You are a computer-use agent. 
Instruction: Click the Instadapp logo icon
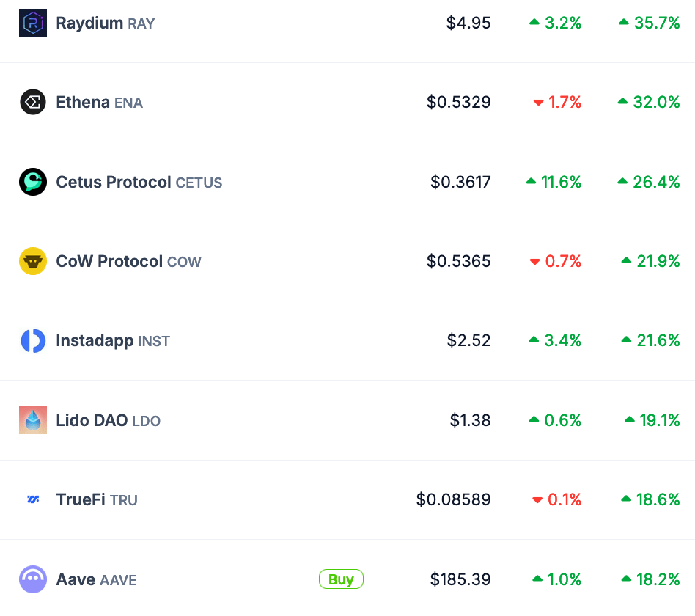33,341
